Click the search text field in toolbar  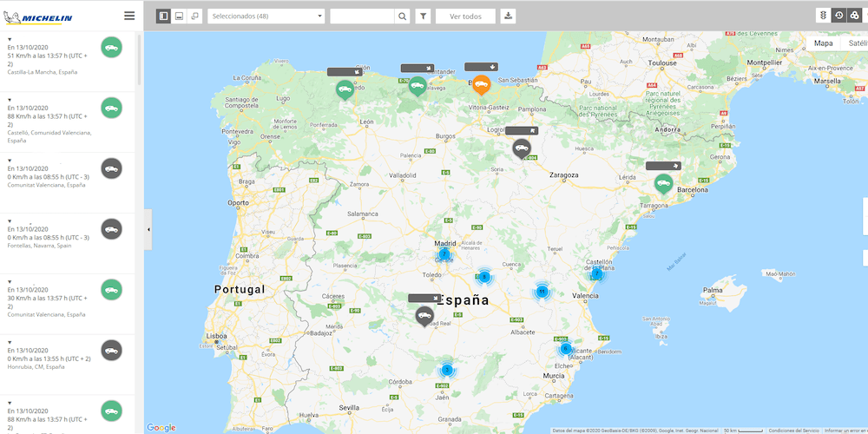(362, 16)
